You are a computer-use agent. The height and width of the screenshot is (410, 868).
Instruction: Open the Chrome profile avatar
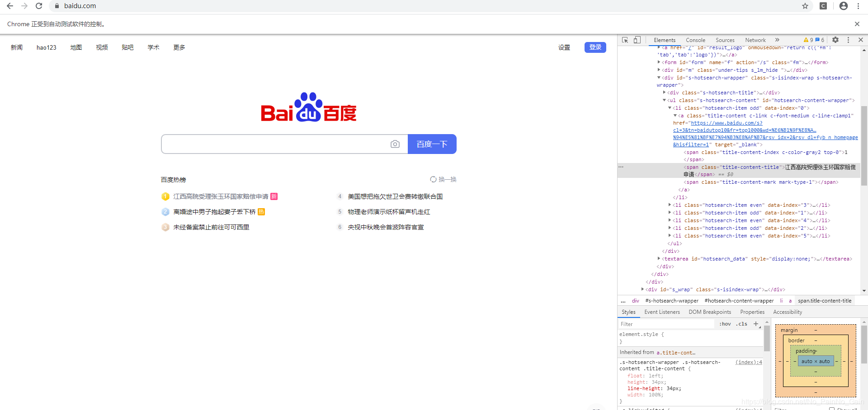[844, 6]
